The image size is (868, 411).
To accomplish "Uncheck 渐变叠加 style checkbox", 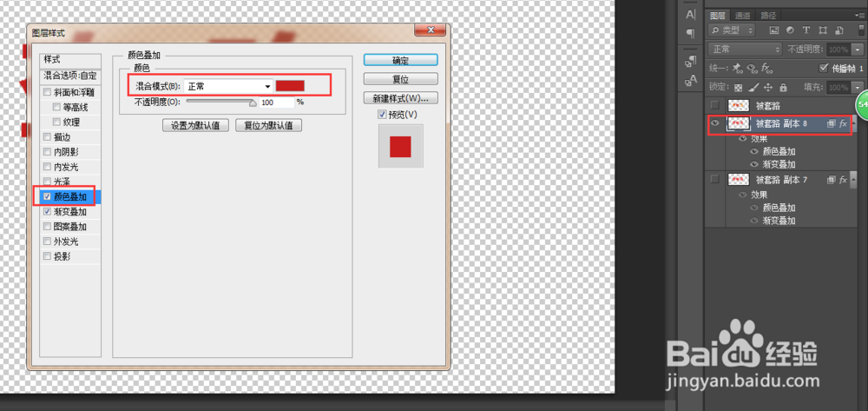I will (x=47, y=212).
